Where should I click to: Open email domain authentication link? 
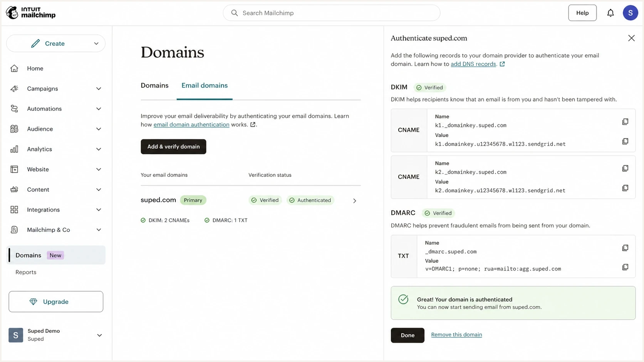[x=191, y=125]
